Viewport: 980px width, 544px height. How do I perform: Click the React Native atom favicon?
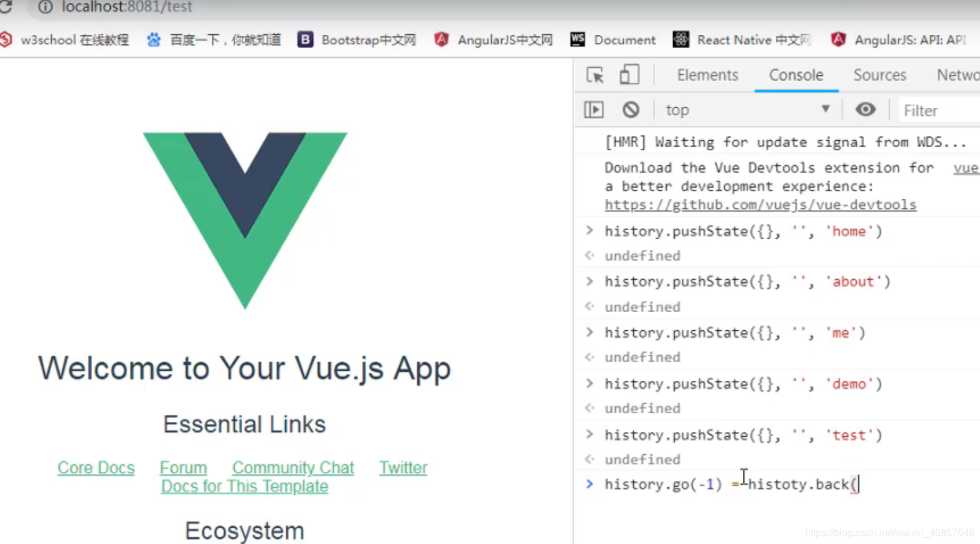tap(681, 39)
